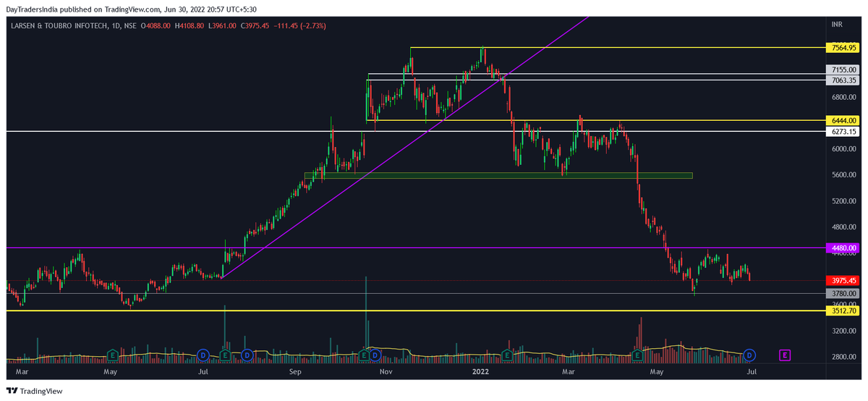Image resolution: width=868 pixels, height=401 pixels.
Task: Select the 7063.35 price label
Action: click(x=843, y=80)
